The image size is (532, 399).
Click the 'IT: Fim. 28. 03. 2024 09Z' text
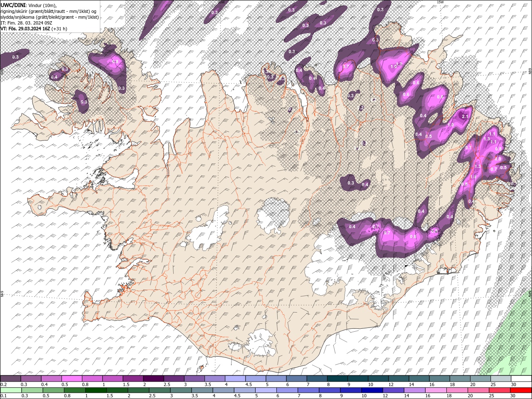26,23
